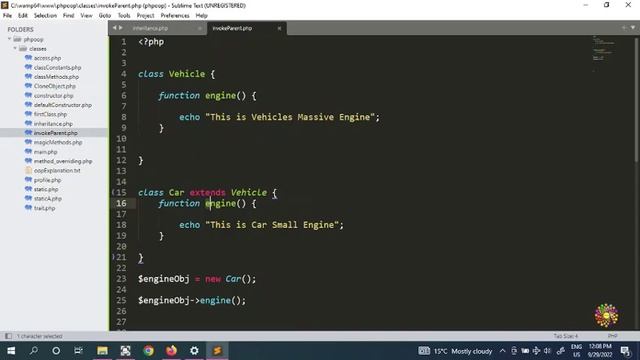
Task: Launch Google Chrome from taskbar
Action: pyautogui.click(x=149, y=351)
